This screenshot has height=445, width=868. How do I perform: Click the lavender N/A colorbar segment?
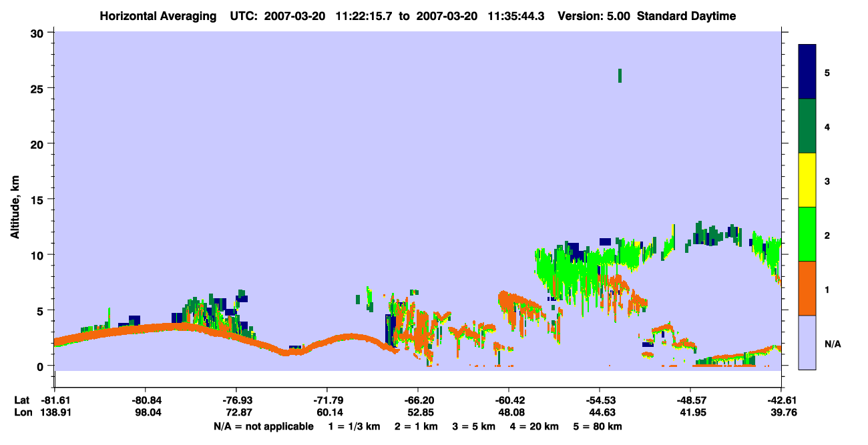807,342
